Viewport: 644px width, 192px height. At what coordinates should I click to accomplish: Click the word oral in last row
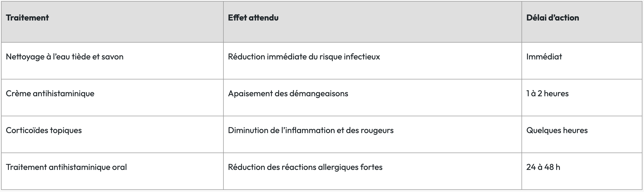click(x=120, y=167)
